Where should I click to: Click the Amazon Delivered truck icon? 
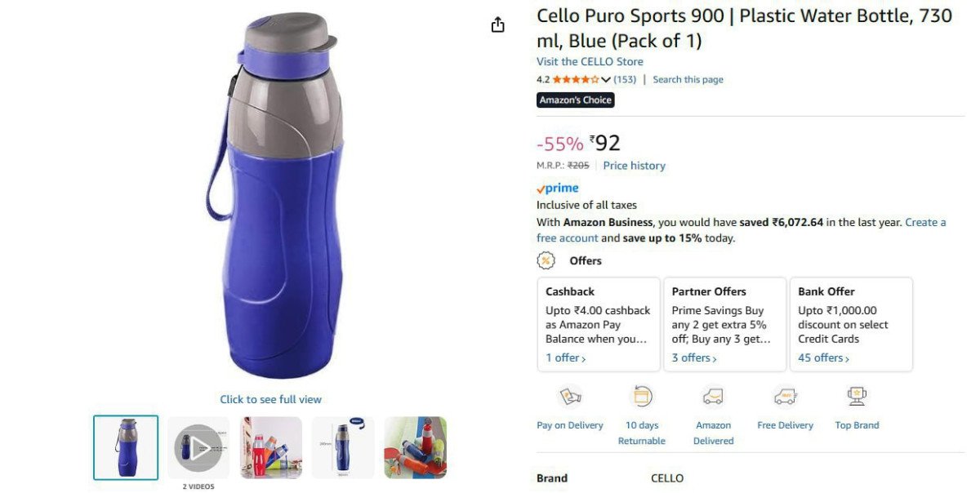tap(713, 397)
